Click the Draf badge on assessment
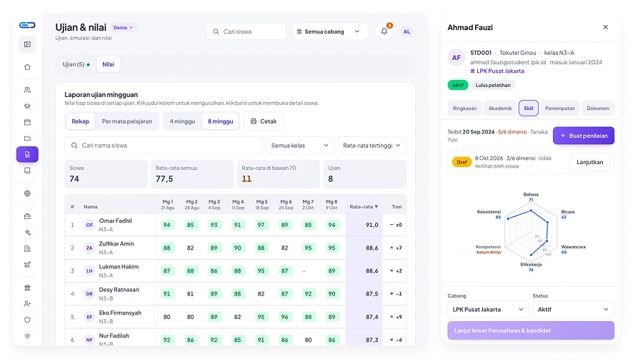The image size is (633, 364). [462, 162]
